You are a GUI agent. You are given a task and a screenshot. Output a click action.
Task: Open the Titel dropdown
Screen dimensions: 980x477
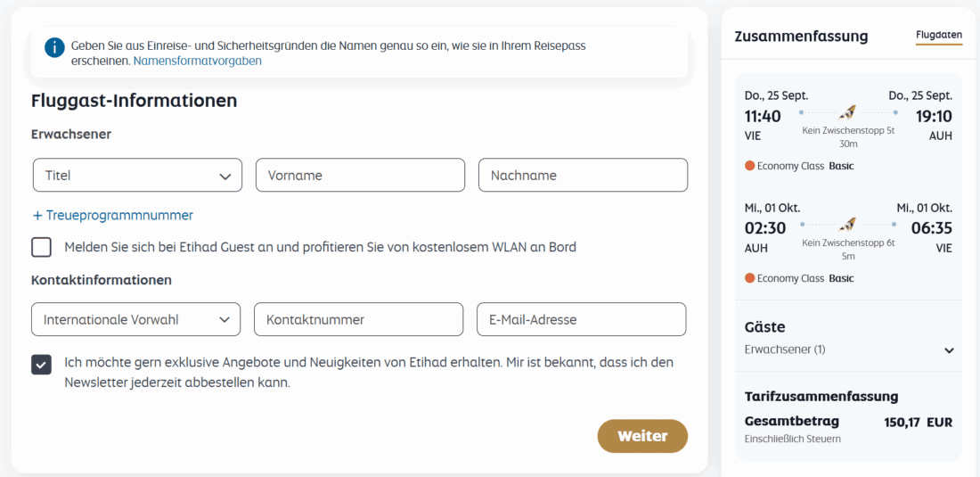(137, 176)
